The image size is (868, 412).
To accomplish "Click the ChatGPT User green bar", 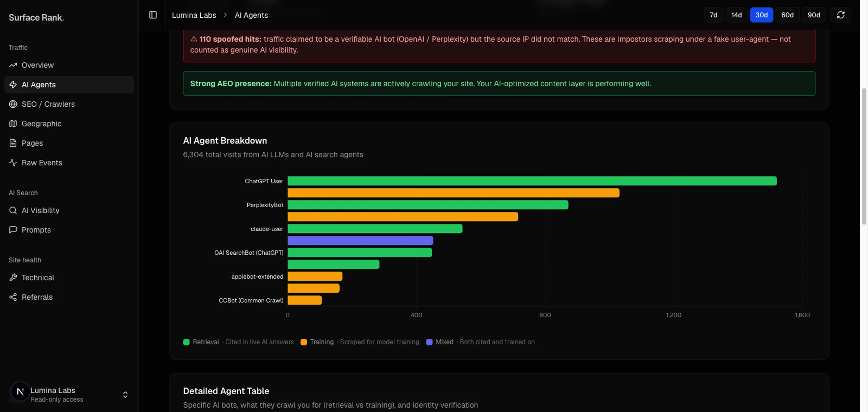I will click(532, 181).
